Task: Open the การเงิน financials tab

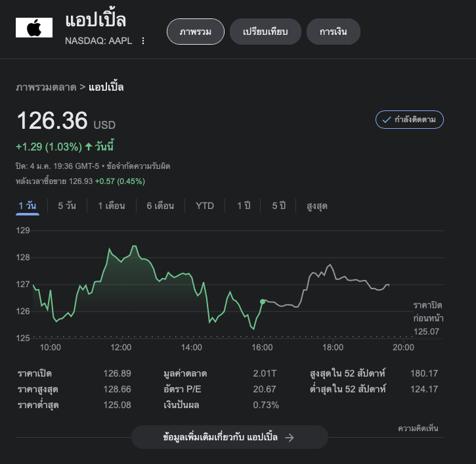Action: (x=333, y=32)
